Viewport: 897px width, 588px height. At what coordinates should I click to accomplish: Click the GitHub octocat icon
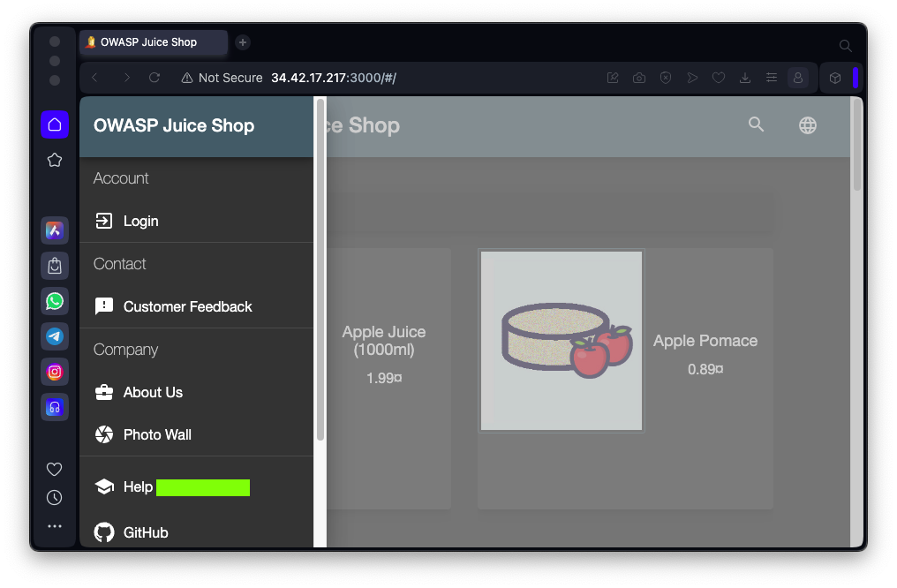[104, 532]
